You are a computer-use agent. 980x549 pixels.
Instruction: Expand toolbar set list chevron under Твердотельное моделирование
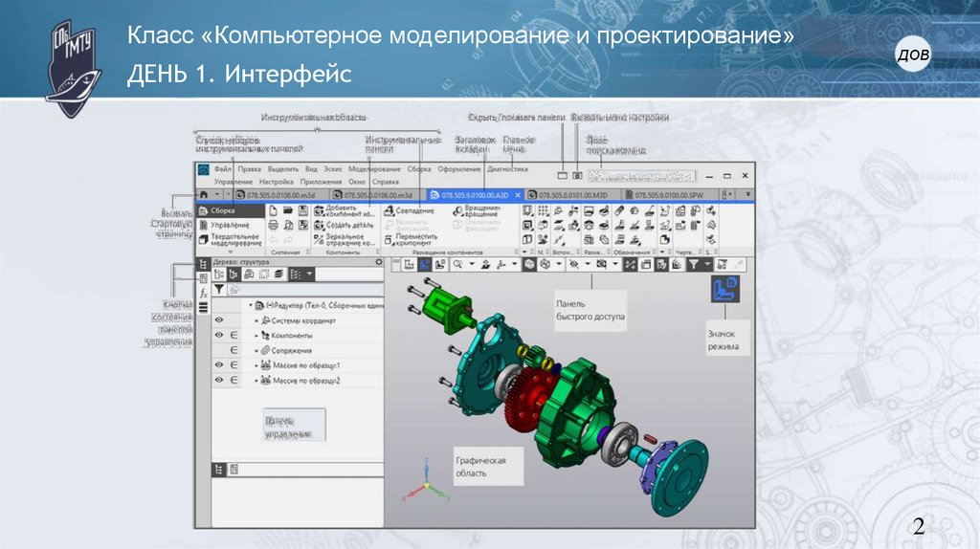pos(230,252)
